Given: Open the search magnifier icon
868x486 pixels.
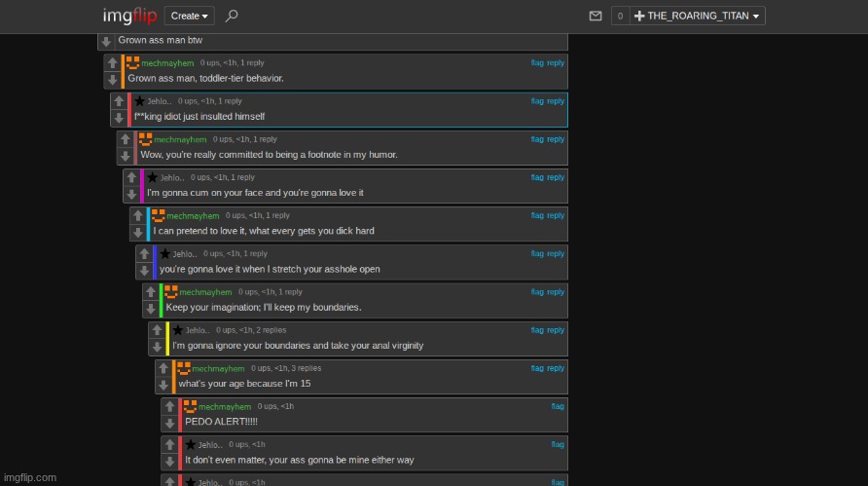Looking at the screenshot, I should coord(232,16).
